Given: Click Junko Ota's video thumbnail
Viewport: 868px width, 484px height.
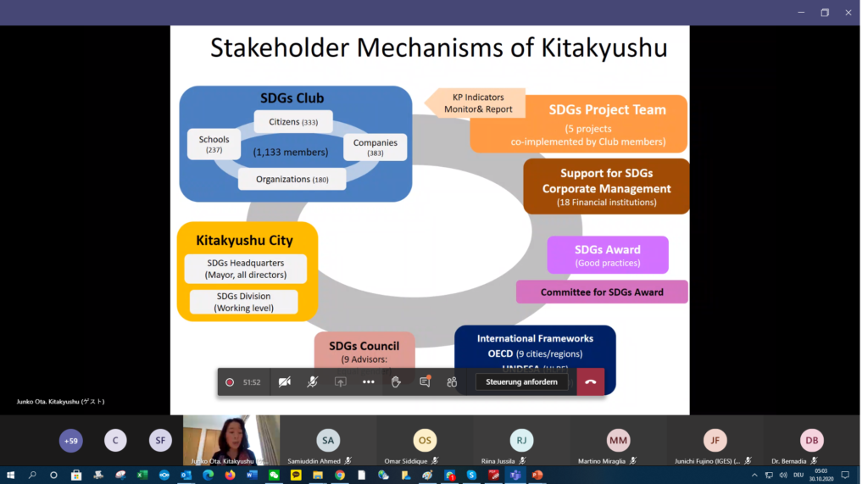Looking at the screenshot, I should tap(231, 439).
